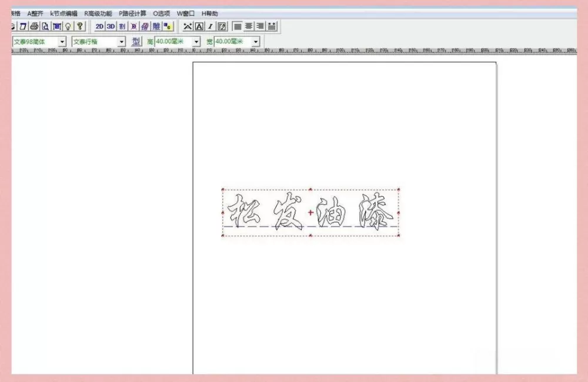Expand the width 40.00毫米 dropdown
588x382 pixels.
point(256,42)
